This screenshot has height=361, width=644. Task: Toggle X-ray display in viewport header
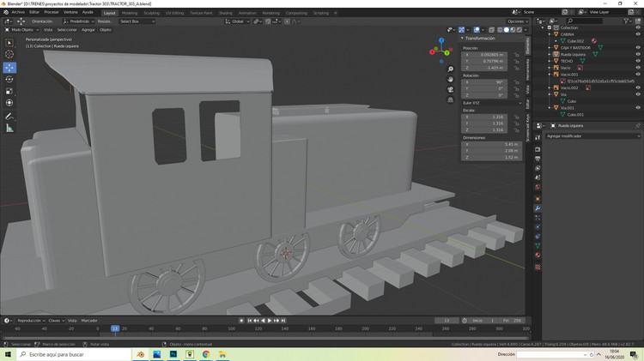coord(492,30)
